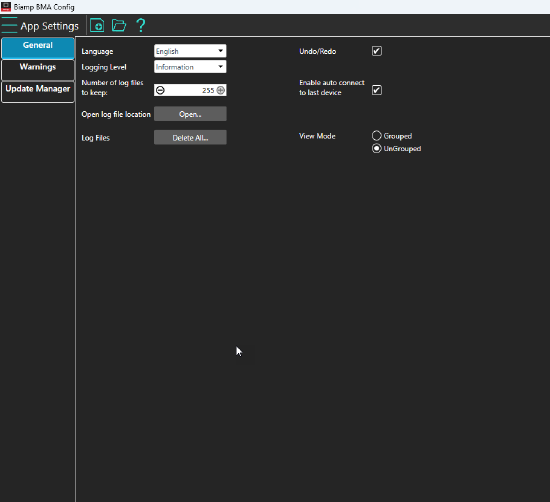Decrease log files count with minus icon
The height and width of the screenshot is (502, 550).
pyautogui.click(x=160, y=90)
